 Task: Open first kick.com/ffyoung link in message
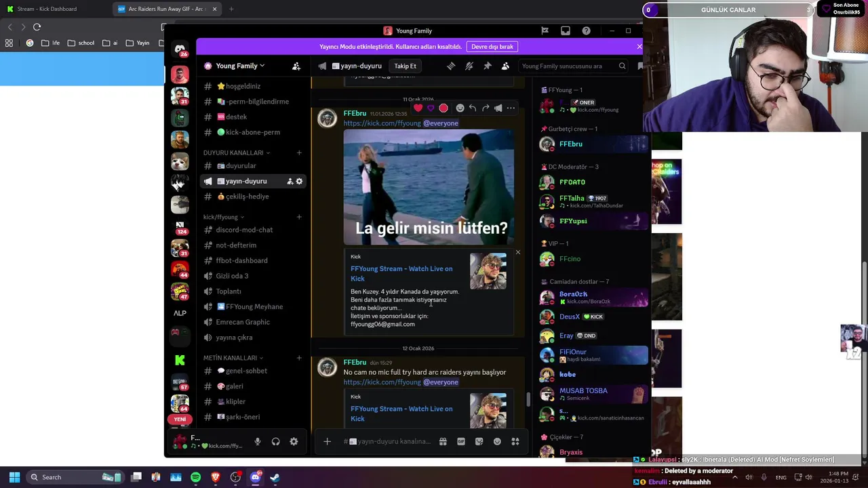point(382,123)
